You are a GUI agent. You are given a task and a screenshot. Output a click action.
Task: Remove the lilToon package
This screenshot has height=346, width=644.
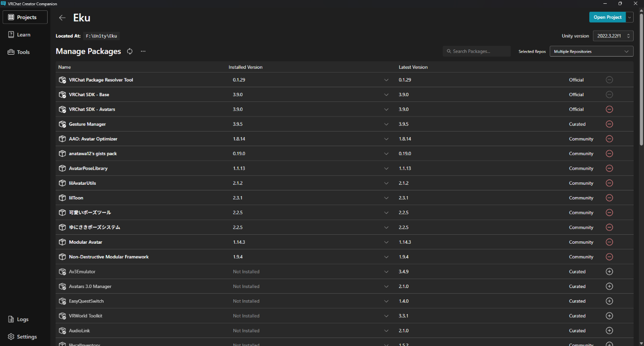click(609, 198)
